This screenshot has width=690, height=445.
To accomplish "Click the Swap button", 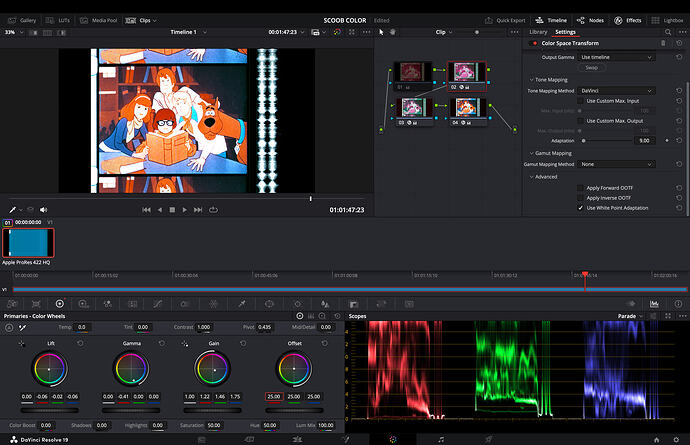I will pos(591,67).
